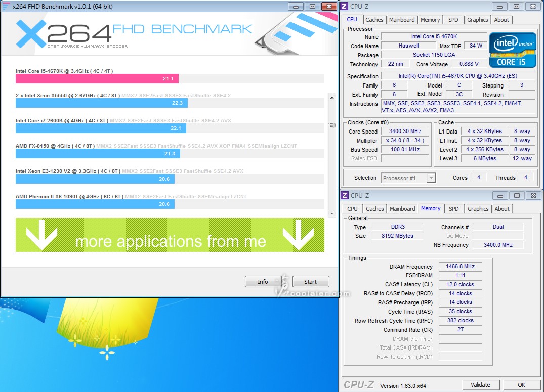
Task: Open Graphics tab in top CPU-Z window
Action: [x=477, y=20]
